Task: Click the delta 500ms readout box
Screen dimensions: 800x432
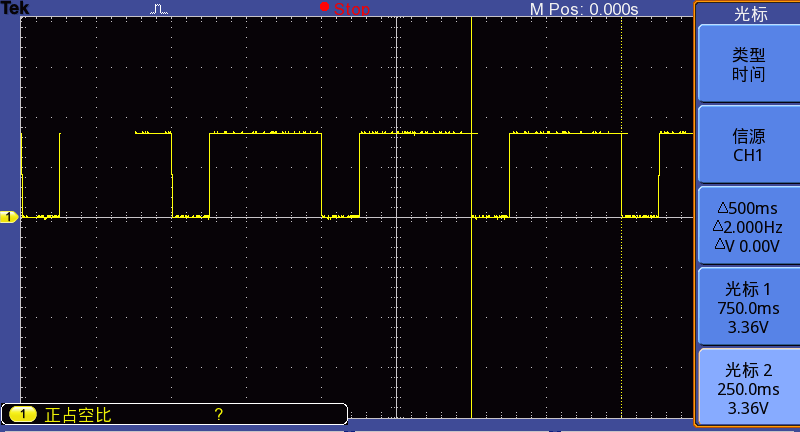Action: (747, 226)
